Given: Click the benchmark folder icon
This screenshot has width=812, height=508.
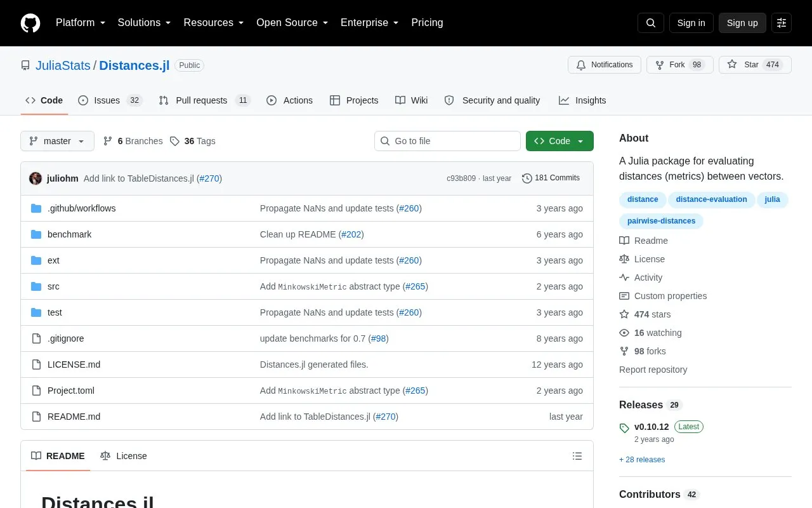Looking at the screenshot, I should (36, 234).
